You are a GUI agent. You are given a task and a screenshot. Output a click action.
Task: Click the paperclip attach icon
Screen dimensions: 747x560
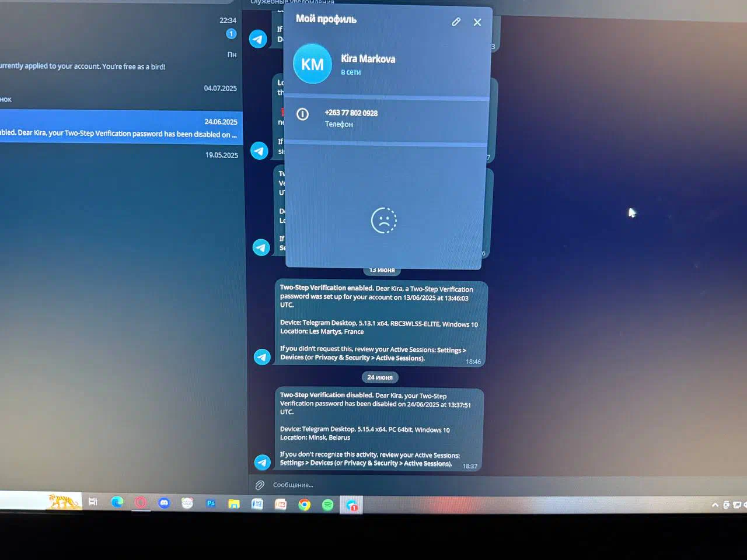click(x=260, y=485)
